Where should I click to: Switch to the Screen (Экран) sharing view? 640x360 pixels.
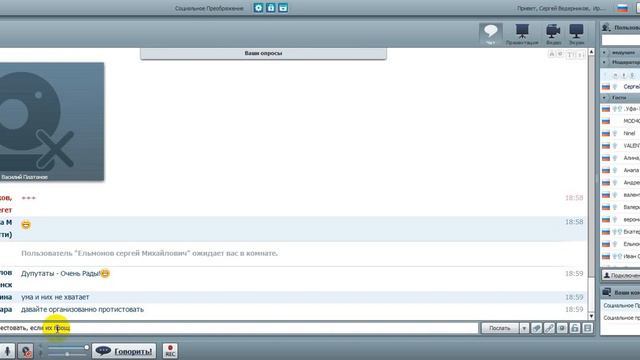click(577, 34)
